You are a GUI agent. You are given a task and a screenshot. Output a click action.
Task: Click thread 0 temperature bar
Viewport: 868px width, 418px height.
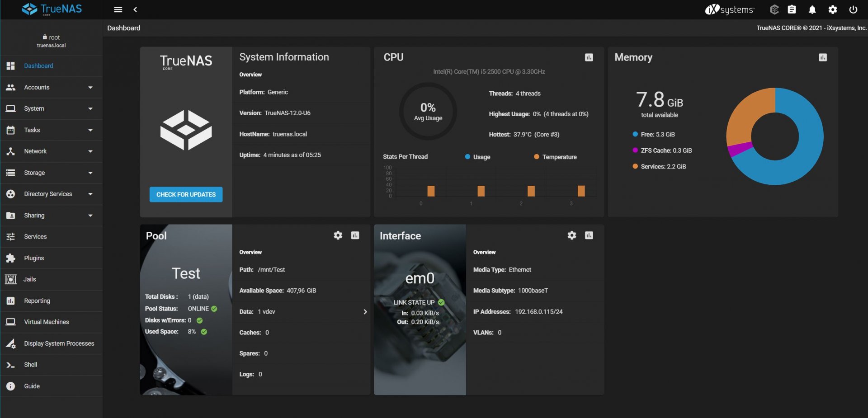431,191
